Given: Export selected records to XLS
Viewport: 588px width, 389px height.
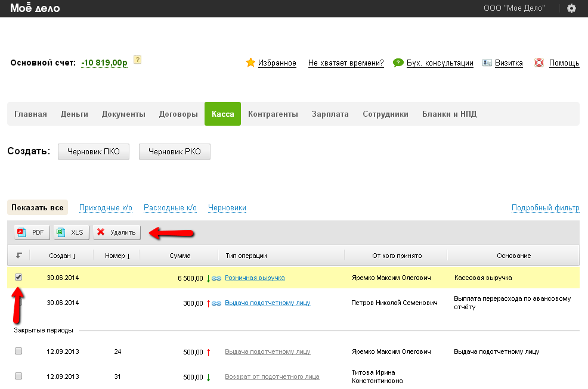Looking at the screenshot, I should (x=72, y=232).
